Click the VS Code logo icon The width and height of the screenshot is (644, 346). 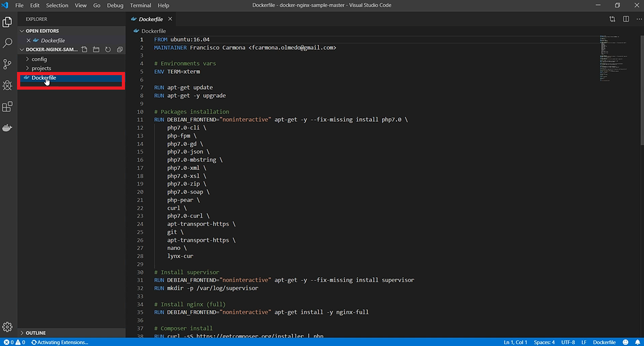point(5,5)
